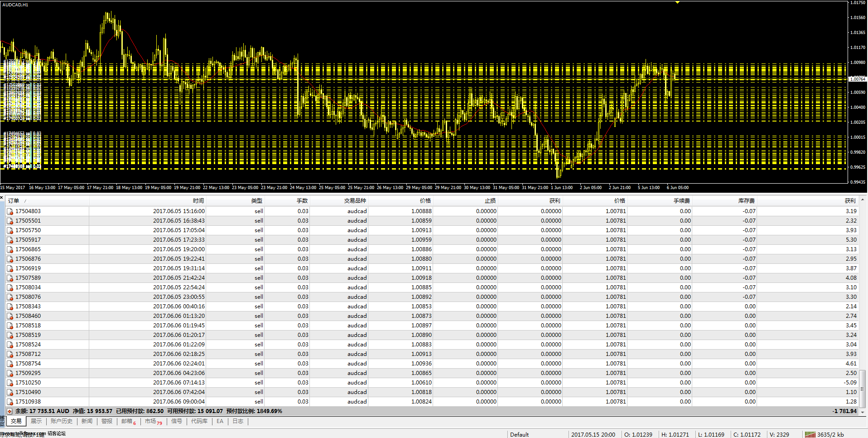Viewport: 868px width, 438px height.
Task: Open the 代码库 tab
Action: (x=199, y=421)
